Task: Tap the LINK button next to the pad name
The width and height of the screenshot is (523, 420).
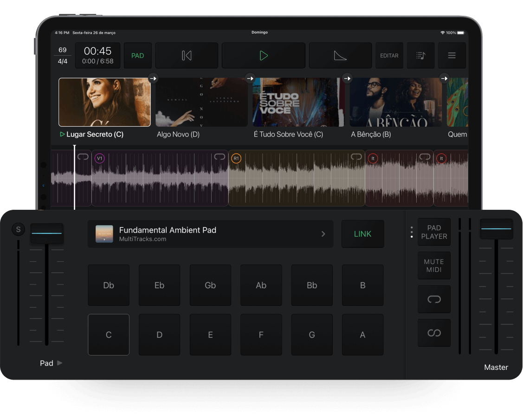Action: click(362, 234)
